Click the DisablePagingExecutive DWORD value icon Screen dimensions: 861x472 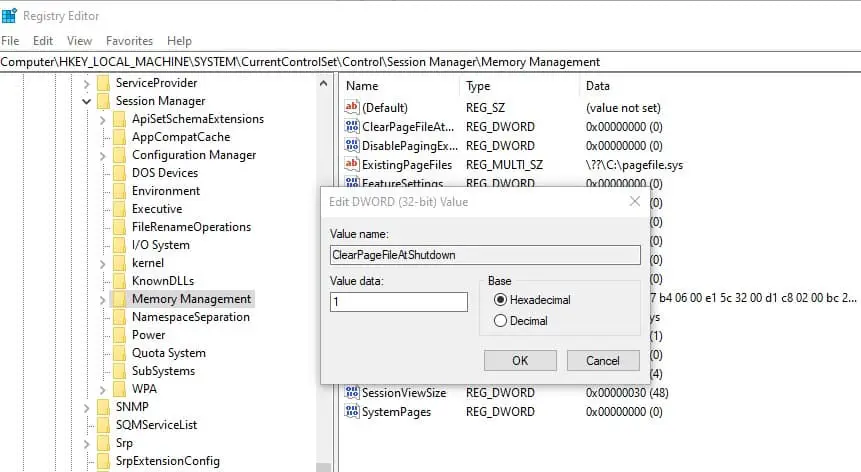pos(351,146)
